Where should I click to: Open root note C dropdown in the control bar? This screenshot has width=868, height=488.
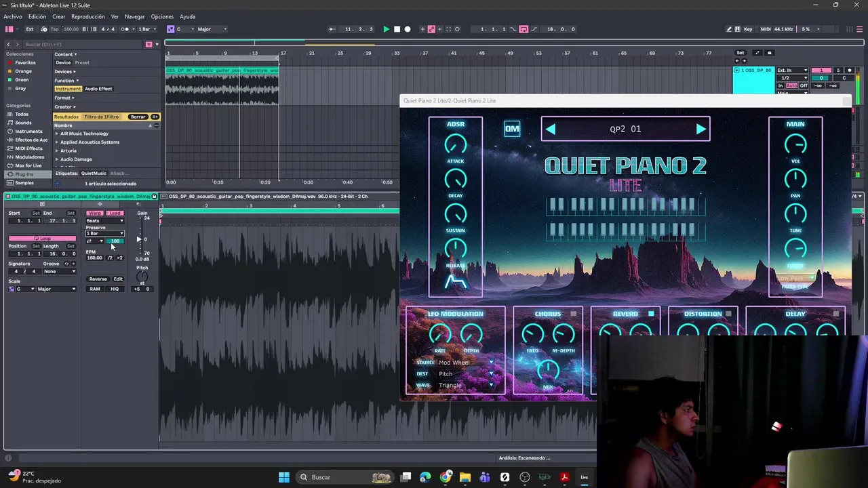click(184, 29)
